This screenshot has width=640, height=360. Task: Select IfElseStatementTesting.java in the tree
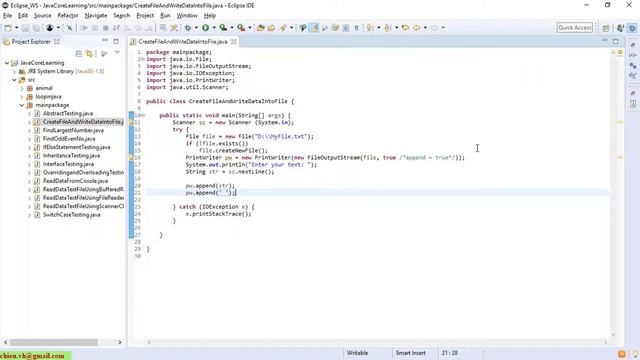point(76,147)
